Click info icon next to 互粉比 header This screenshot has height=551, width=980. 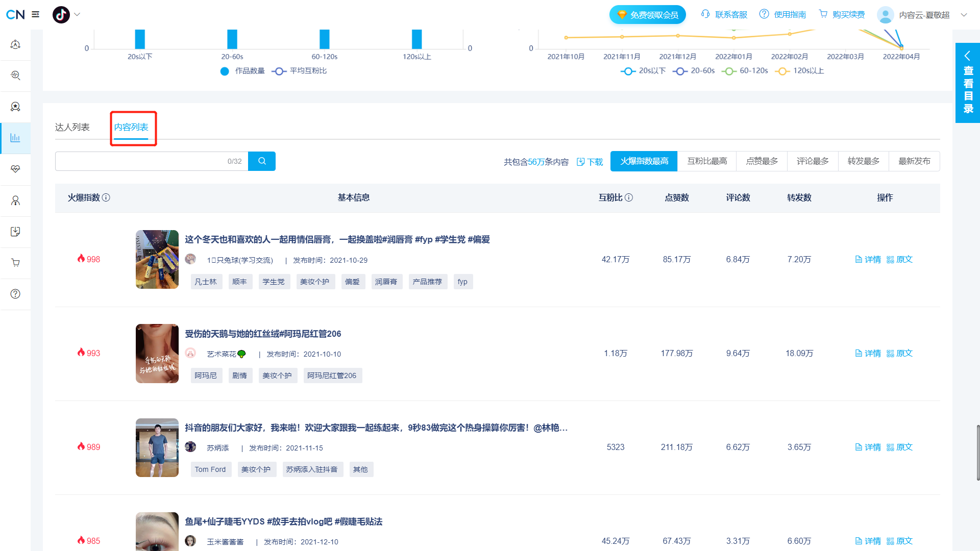tap(629, 197)
